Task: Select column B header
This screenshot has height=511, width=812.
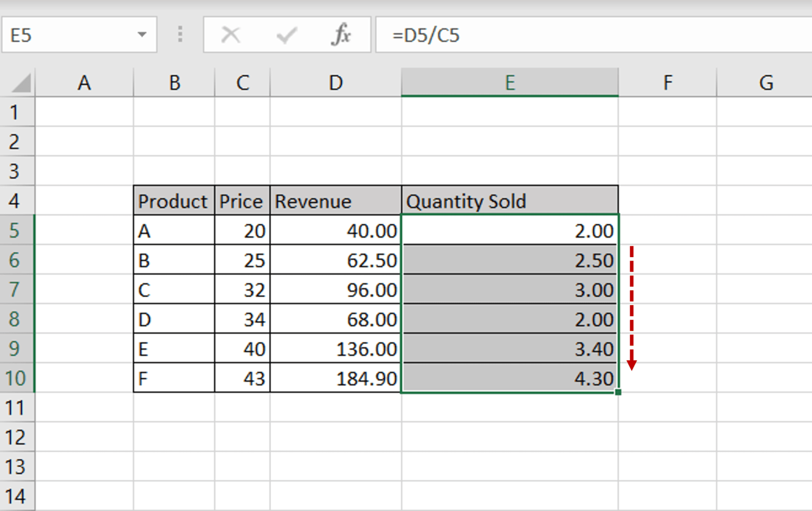Action: [174, 82]
